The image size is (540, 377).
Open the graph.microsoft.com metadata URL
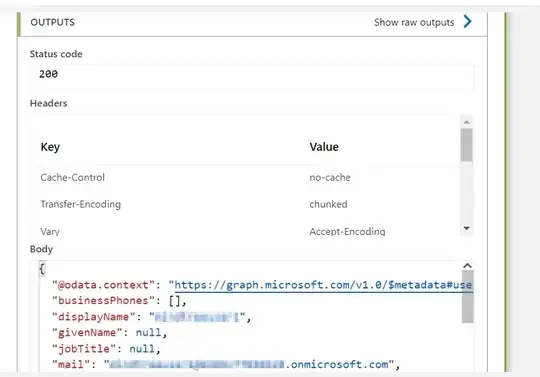click(323, 285)
